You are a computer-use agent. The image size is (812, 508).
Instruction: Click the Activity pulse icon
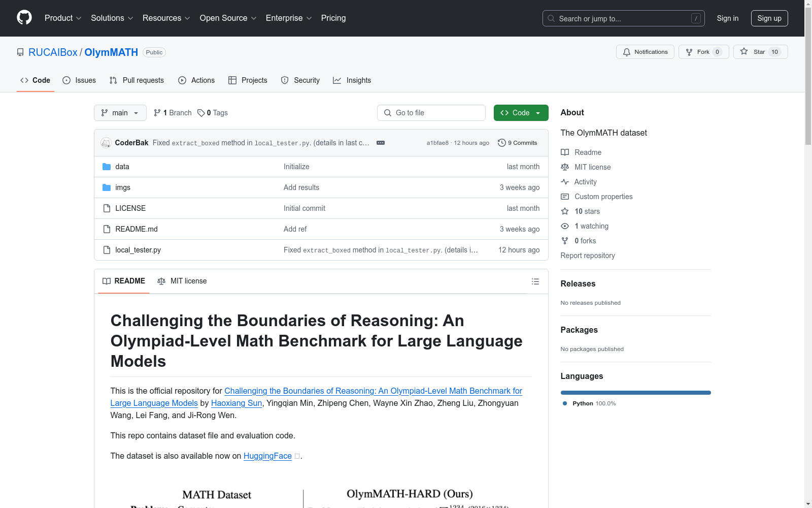[565, 182]
